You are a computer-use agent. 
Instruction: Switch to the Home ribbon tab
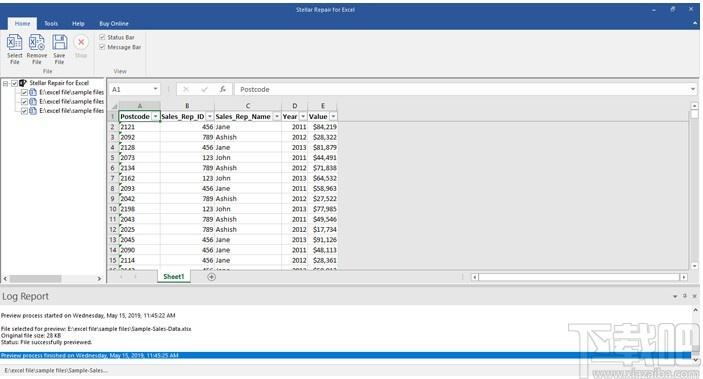pos(22,23)
